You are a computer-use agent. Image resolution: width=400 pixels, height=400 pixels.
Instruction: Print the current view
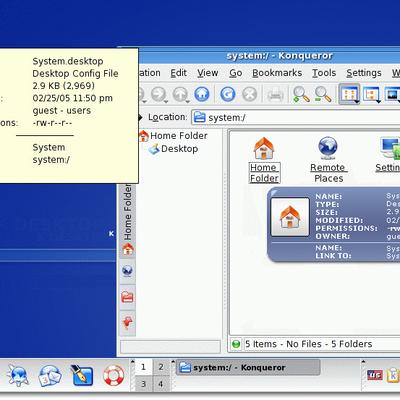pyautogui.click(x=275, y=95)
